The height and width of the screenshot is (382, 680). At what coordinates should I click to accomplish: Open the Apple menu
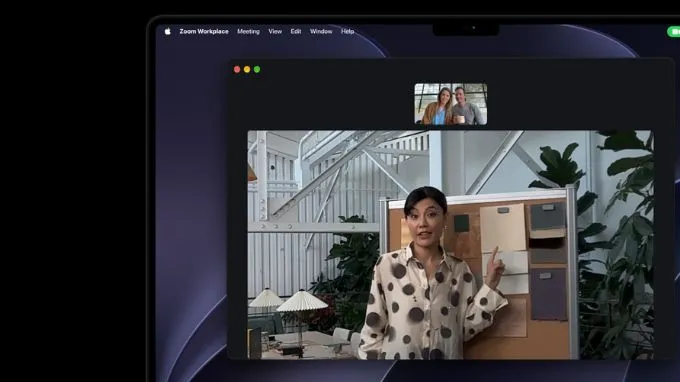point(167,31)
